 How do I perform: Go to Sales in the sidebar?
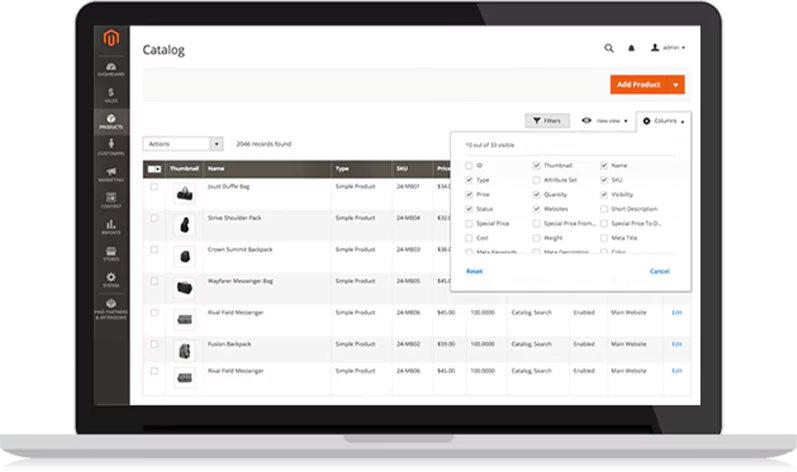pyautogui.click(x=111, y=95)
